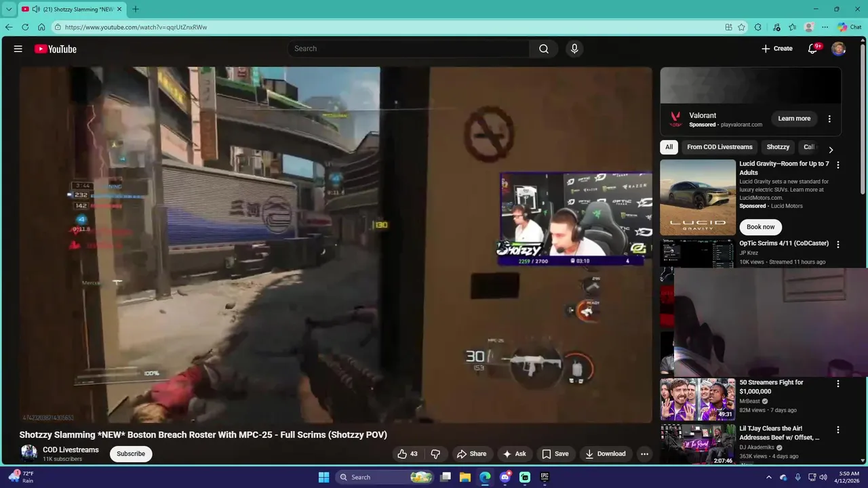Open more actions for the video

tap(644, 454)
